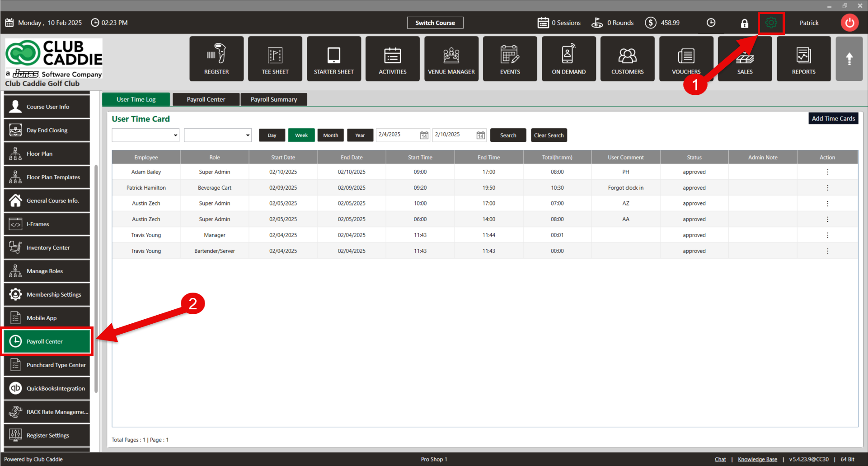This screenshot has height=466, width=868.
Task: Click the red power logout button
Action: [849, 23]
